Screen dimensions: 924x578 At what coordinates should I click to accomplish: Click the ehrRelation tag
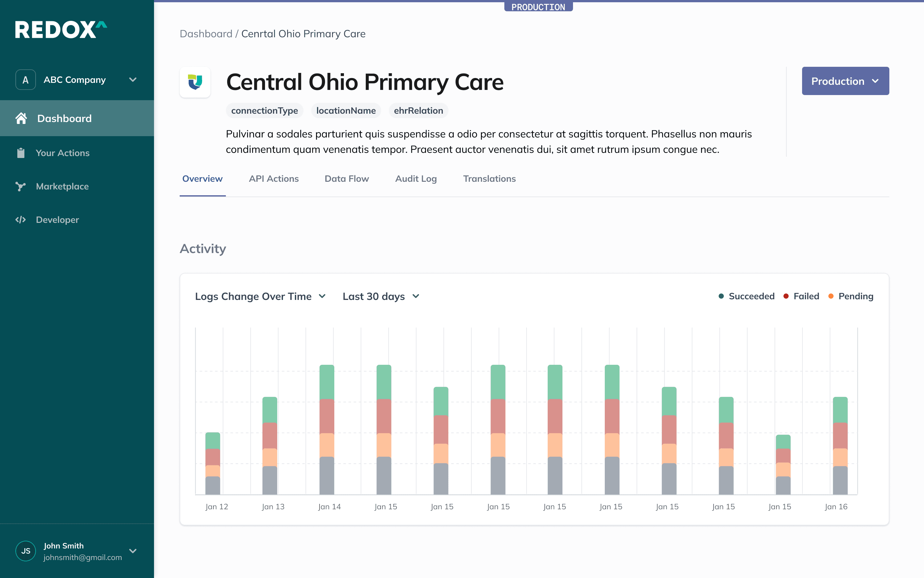click(418, 111)
